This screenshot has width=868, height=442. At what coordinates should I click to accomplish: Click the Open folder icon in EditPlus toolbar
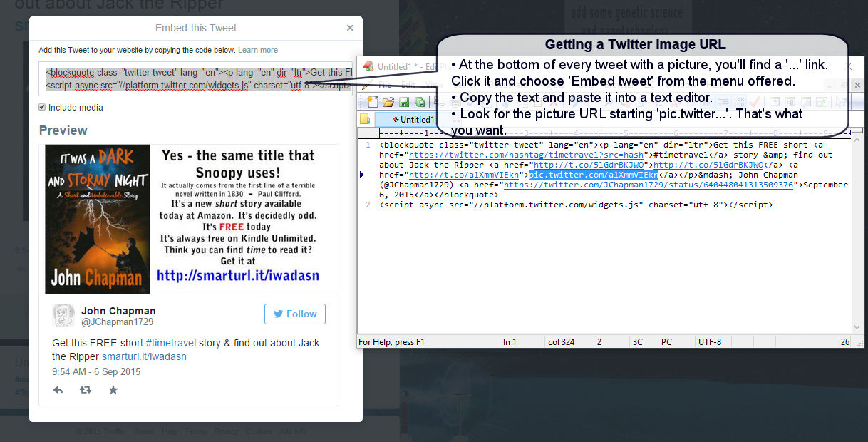[388, 102]
